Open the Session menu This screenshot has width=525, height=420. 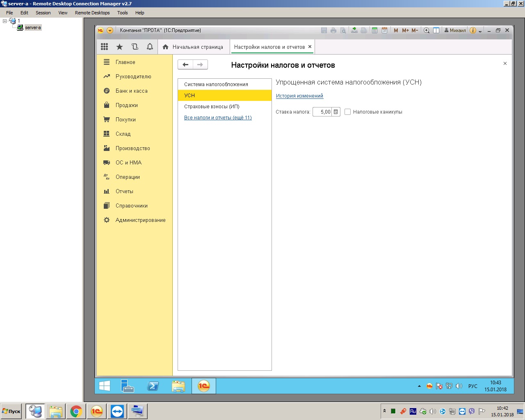(x=43, y=13)
